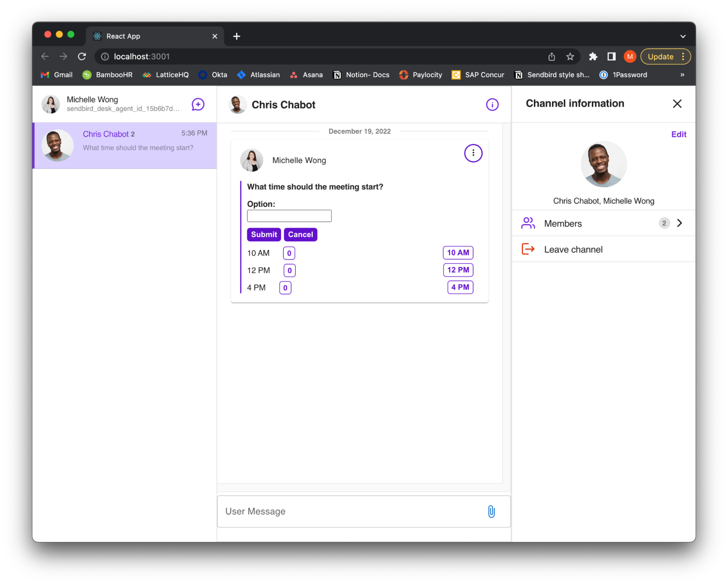Click Cancel on the meeting poll form
728x585 pixels.
301,235
